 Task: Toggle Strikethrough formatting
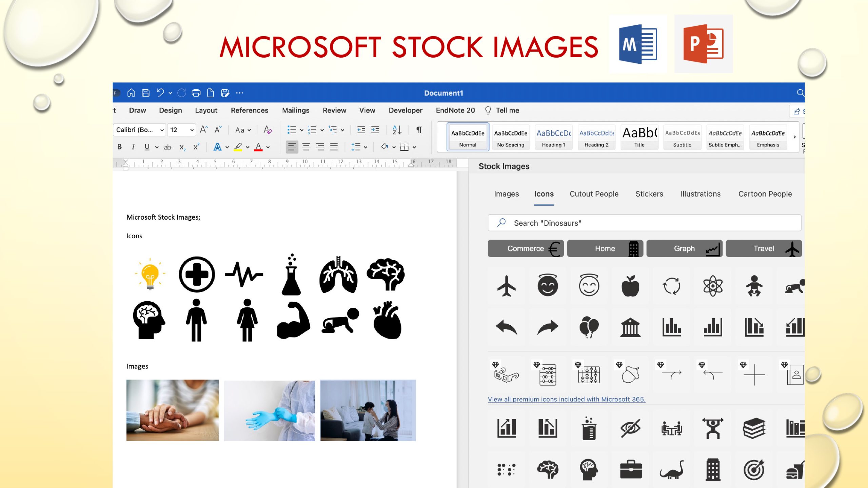(167, 147)
